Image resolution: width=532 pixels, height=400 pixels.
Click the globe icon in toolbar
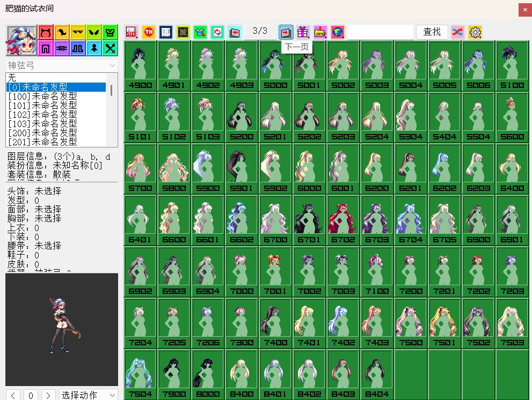[337, 32]
